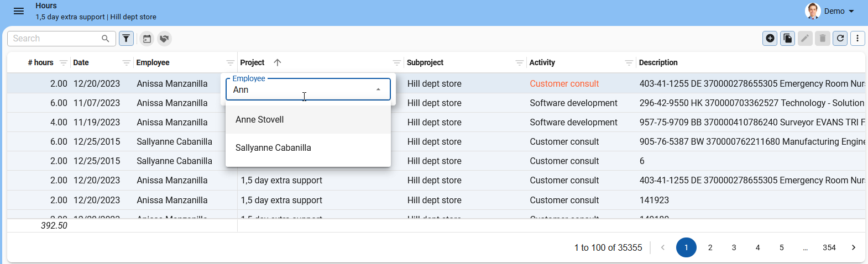868x264 pixels.
Task: Jump to page 354
Action: tap(829, 247)
